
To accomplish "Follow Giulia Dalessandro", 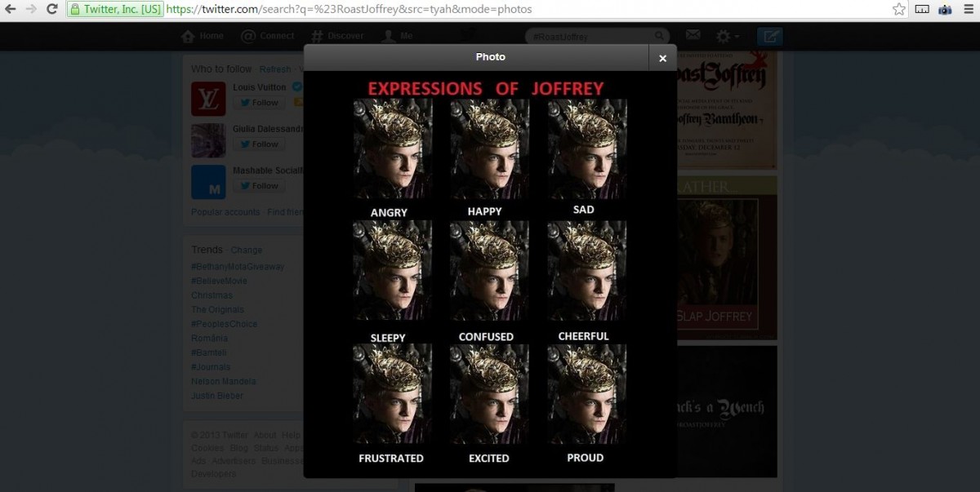I will coord(260,144).
